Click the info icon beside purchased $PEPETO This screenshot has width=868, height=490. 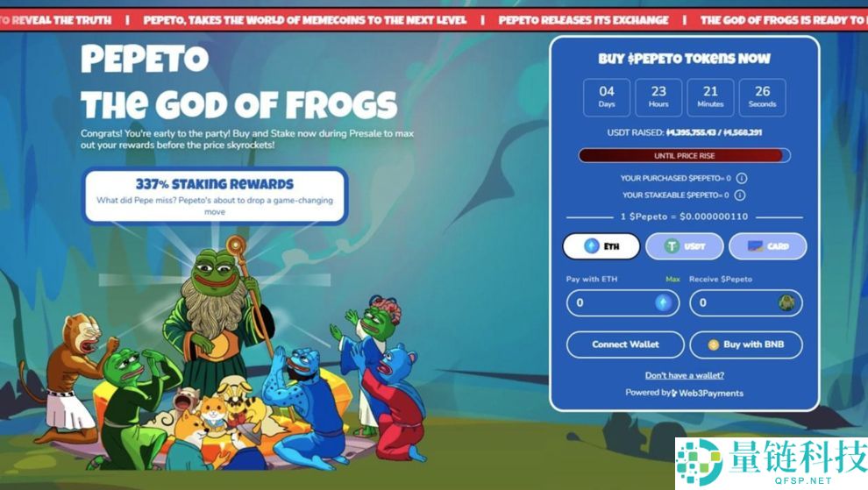(742, 178)
